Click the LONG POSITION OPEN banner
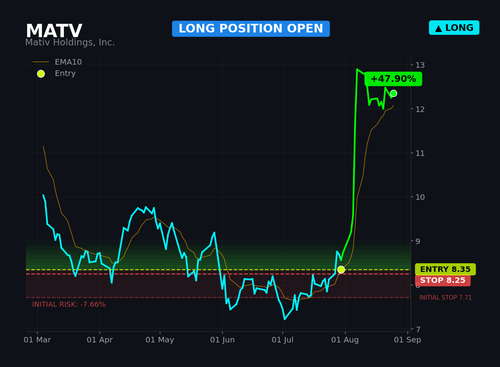This screenshot has height=367, width=500. (251, 29)
